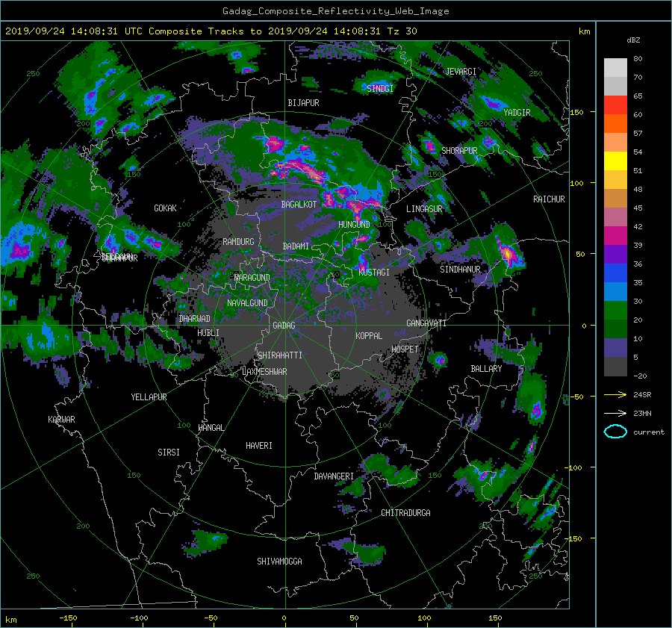Click the BADAMI label
The width and height of the screenshot is (672, 628).
click(296, 246)
